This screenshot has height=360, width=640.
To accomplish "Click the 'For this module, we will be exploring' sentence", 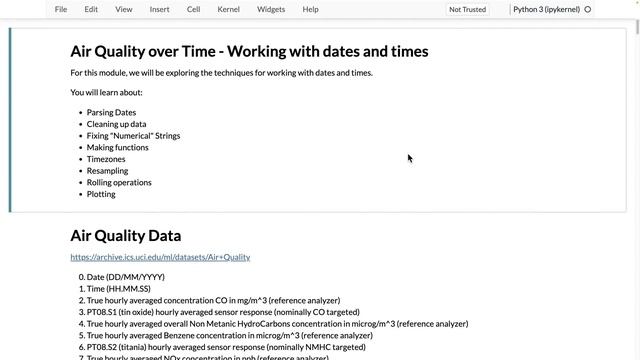I will pos(222,73).
